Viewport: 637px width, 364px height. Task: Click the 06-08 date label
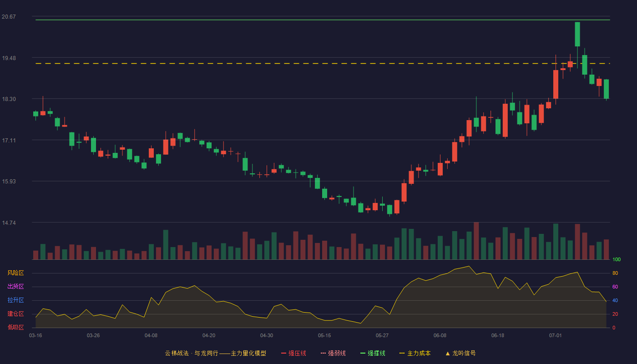tap(440, 335)
